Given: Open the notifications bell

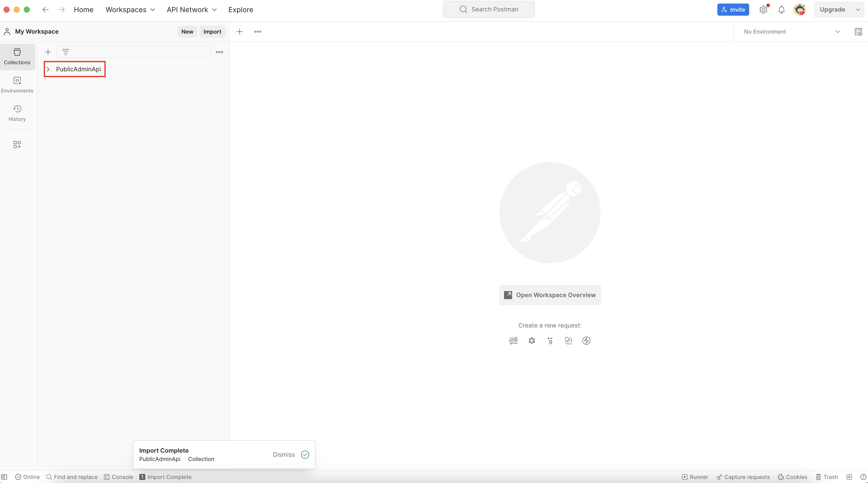Looking at the screenshot, I should click(x=781, y=10).
